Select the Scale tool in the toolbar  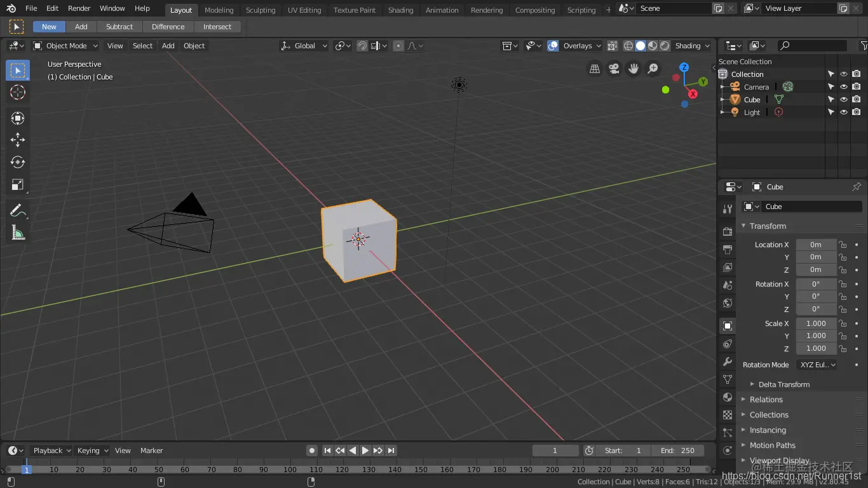coord(18,185)
